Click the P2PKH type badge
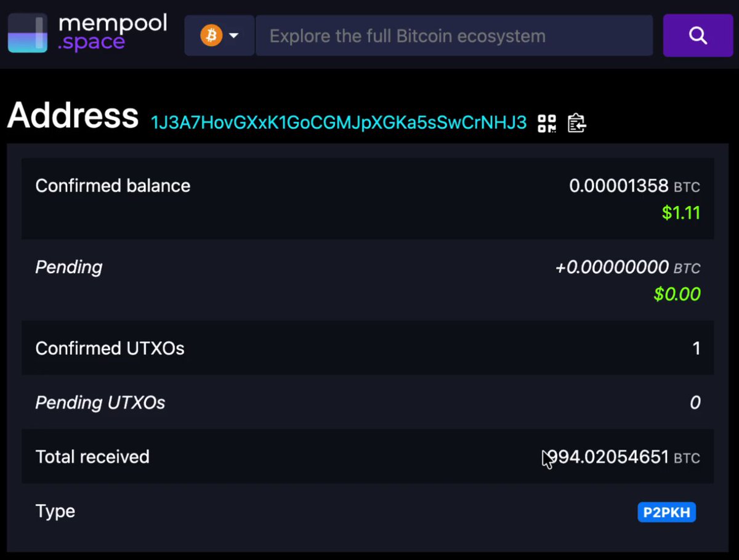Image resolution: width=739 pixels, height=560 pixels. (x=667, y=512)
